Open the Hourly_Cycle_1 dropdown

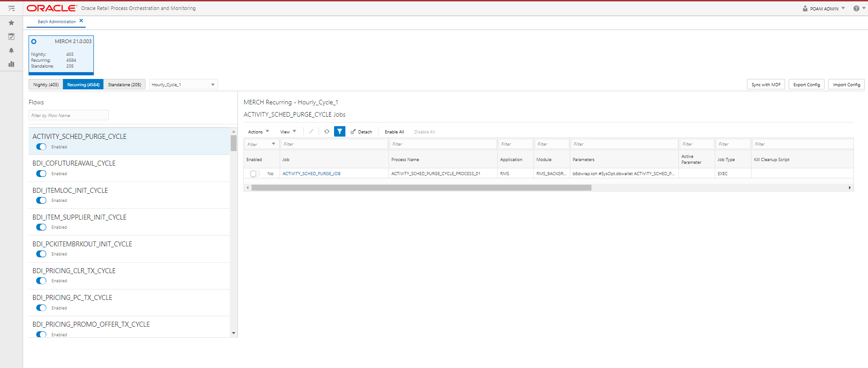[x=183, y=84]
